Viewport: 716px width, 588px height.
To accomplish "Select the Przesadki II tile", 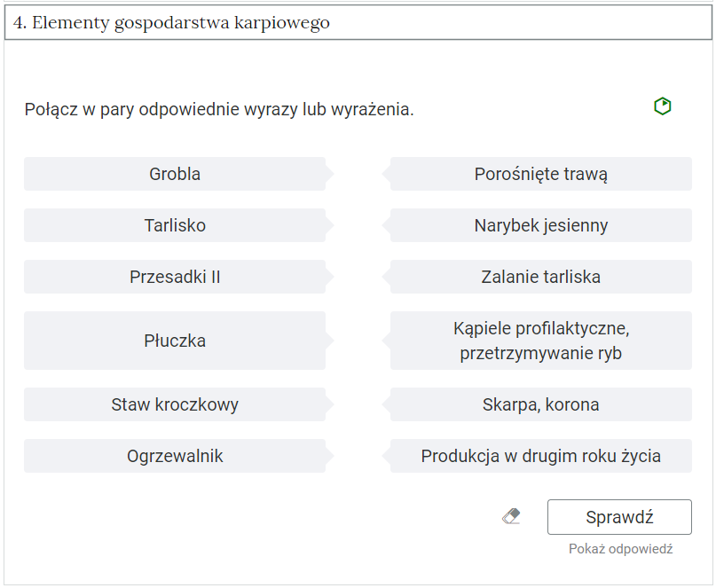I will click(x=175, y=277).
